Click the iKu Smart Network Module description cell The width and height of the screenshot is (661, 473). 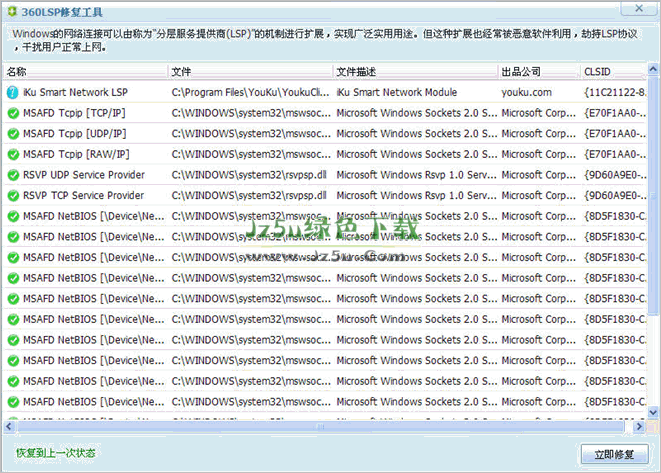[397, 92]
